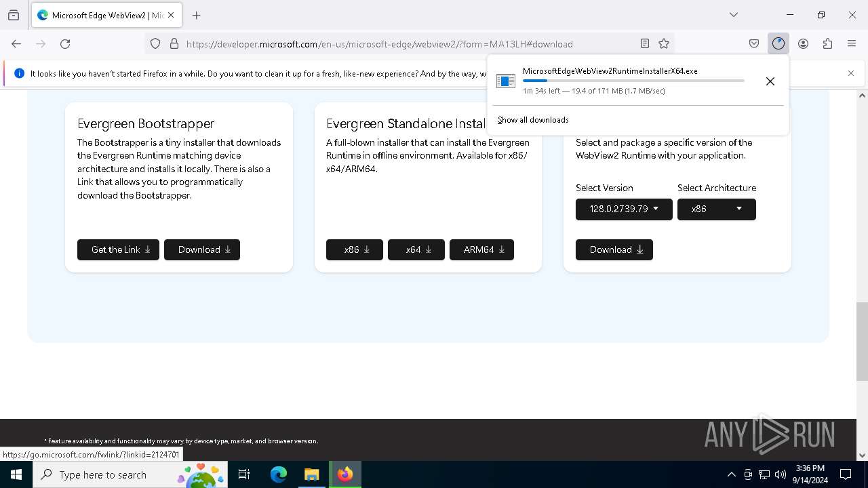Click the Select Version label
This screenshot has width=868, height=488.
click(604, 188)
